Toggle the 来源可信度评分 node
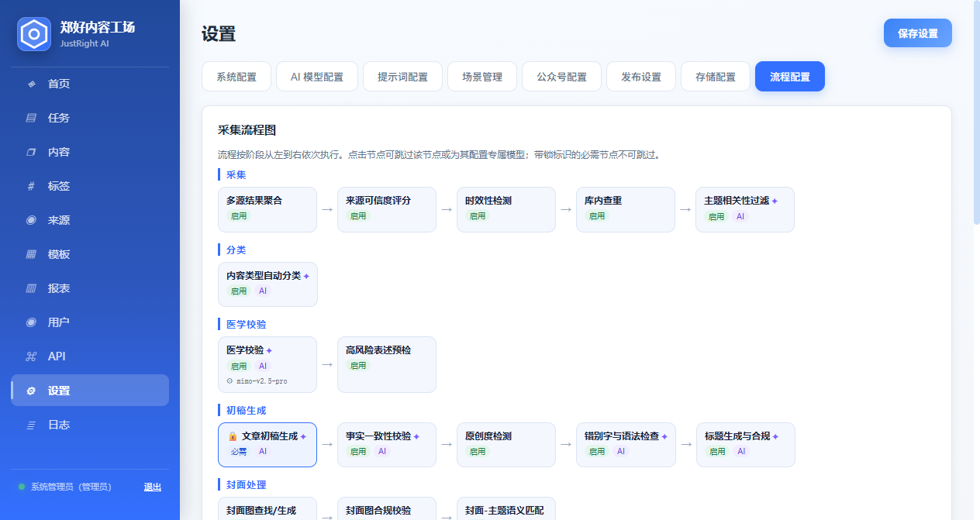The height and width of the screenshot is (520, 980). point(387,209)
